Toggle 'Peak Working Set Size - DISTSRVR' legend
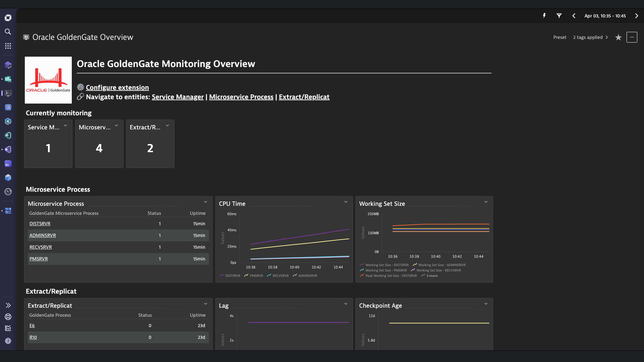 coord(388,276)
